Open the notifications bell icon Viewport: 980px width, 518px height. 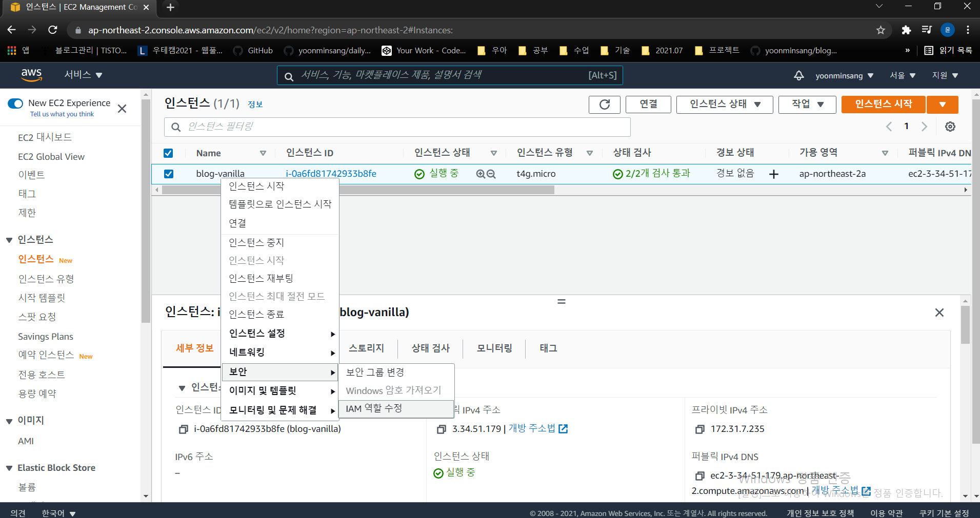click(798, 75)
